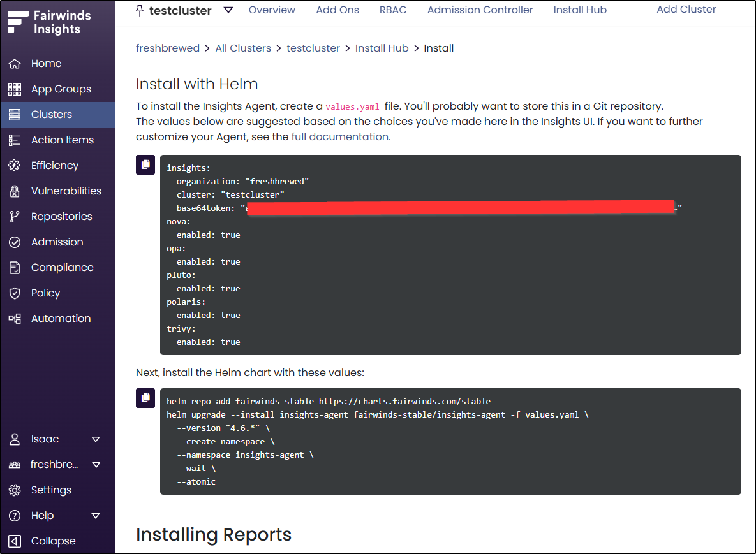
Task: Open the Add Ons tab
Action: point(337,10)
